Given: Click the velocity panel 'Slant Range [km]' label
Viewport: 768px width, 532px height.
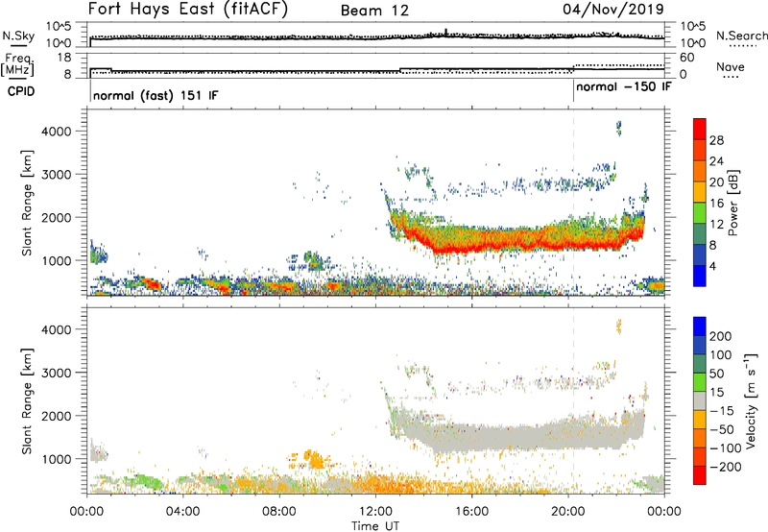Looking at the screenshot, I should [27, 401].
